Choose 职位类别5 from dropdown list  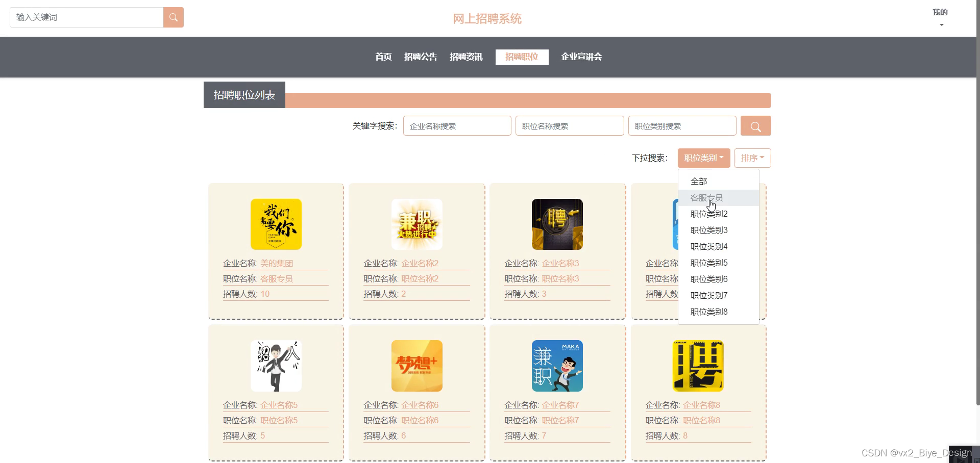pos(718,263)
